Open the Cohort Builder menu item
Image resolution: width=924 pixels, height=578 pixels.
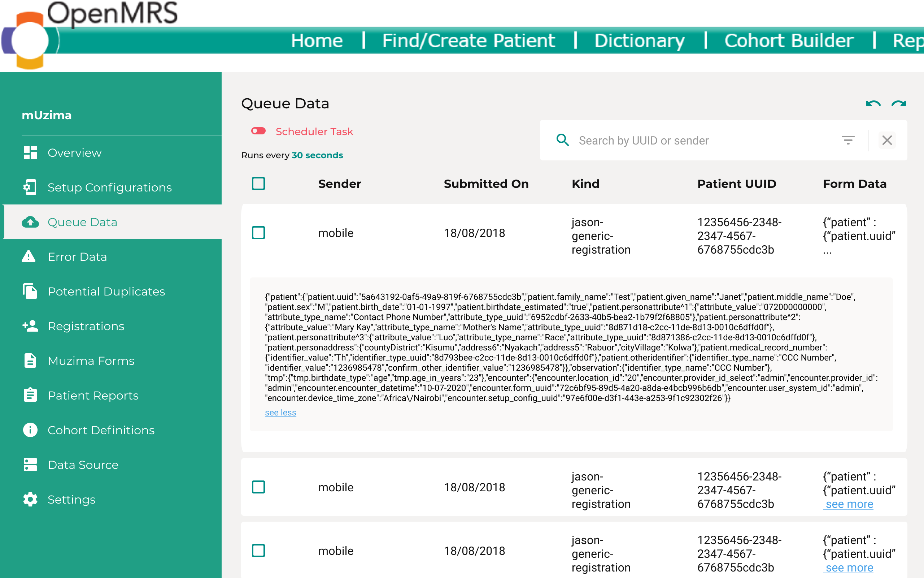point(789,40)
